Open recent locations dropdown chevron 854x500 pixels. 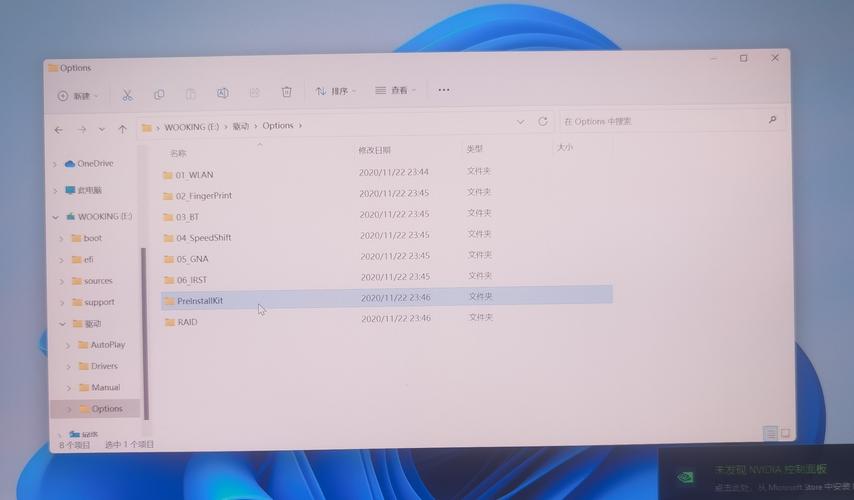tap(102, 130)
